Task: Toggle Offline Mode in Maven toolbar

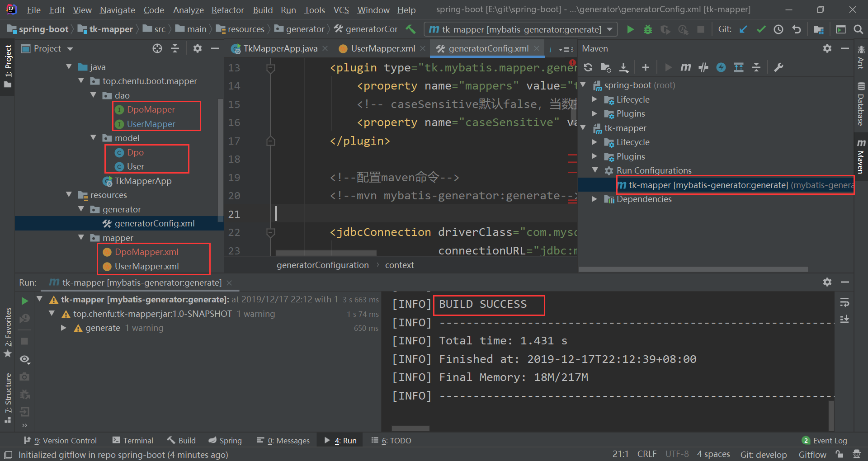Action: (x=703, y=67)
